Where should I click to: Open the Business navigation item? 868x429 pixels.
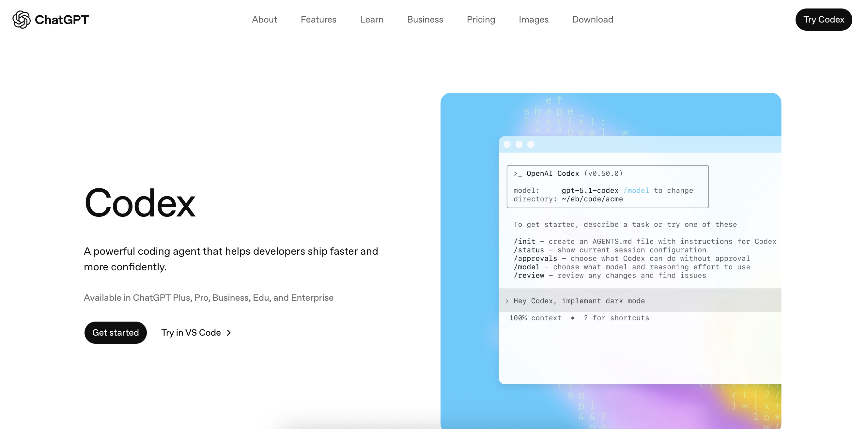(x=425, y=20)
